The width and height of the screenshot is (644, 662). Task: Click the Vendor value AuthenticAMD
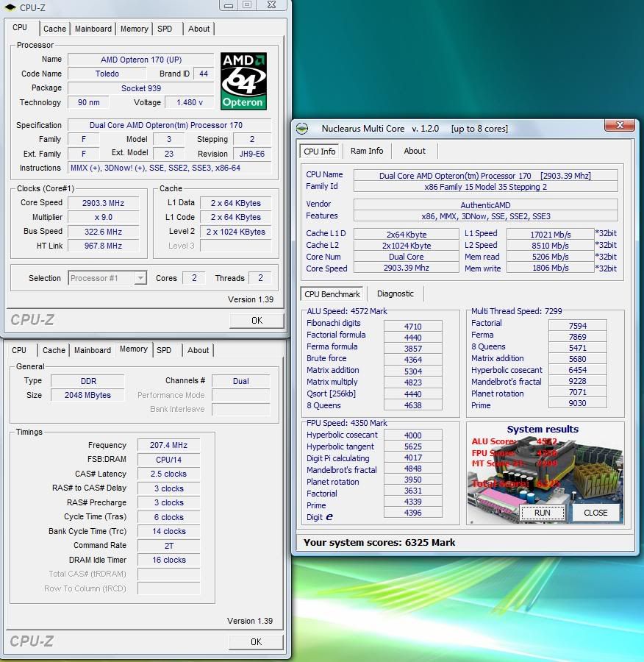pyautogui.click(x=485, y=205)
